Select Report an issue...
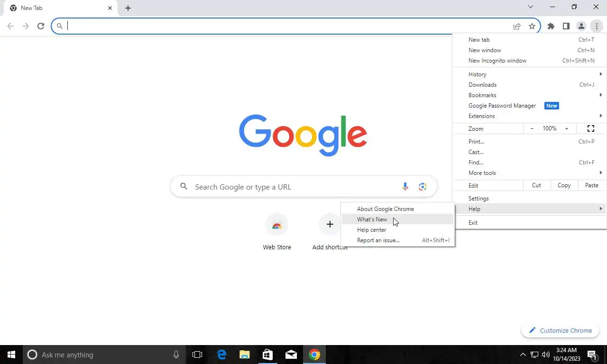The width and height of the screenshot is (607, 364). (397, 240)
